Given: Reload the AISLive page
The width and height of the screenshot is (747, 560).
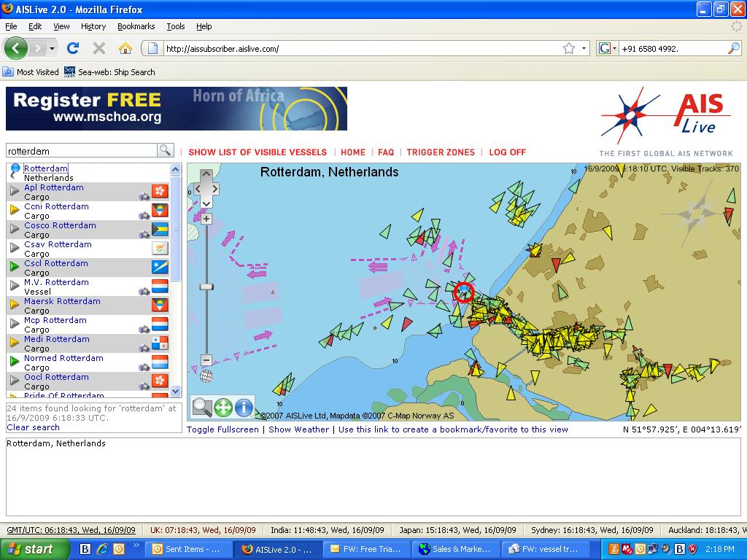Looking at the screenshot, I should 73,48.
